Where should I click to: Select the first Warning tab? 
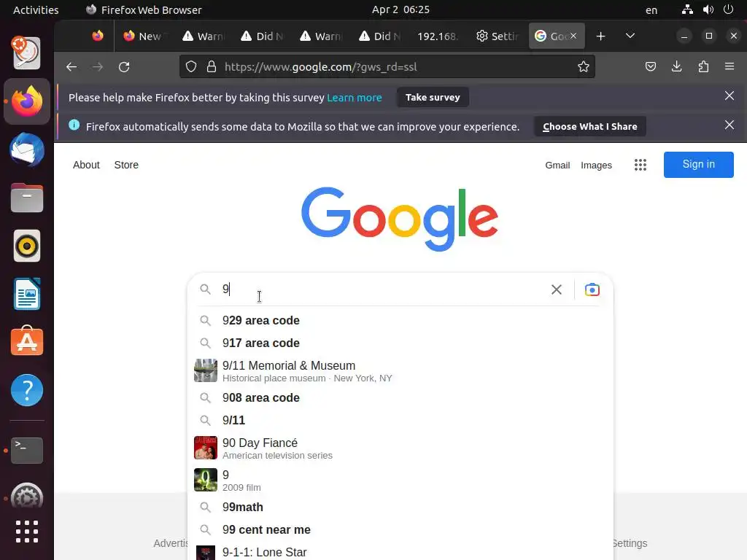coord(204,36)
